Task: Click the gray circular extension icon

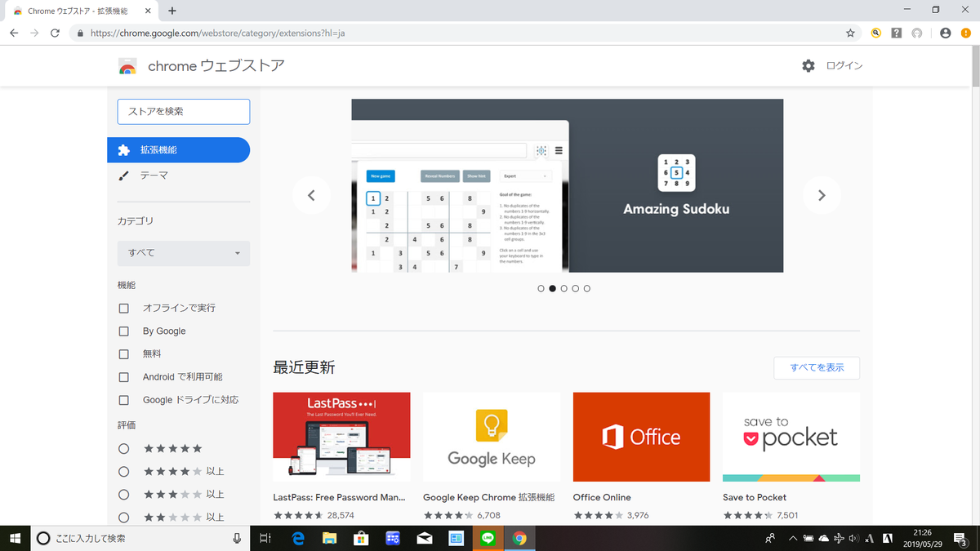Action: click(916, 33)
